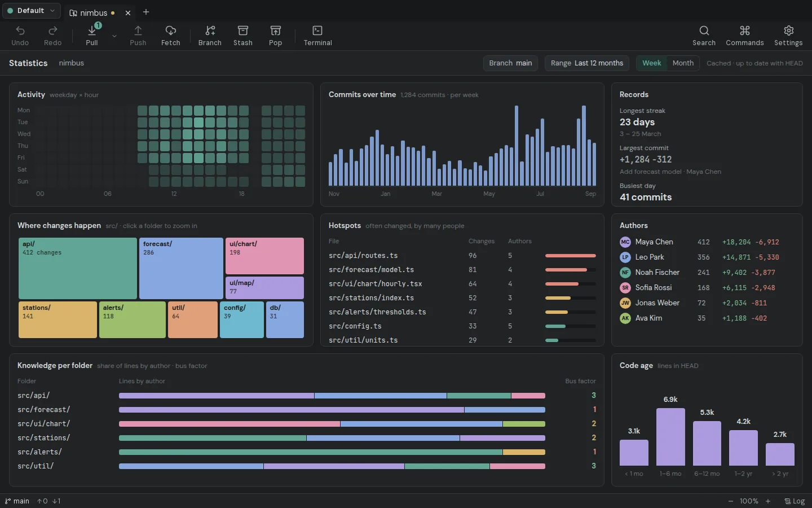The image size is (812, 508).
Task: Select author Maya Chen
Action: pos(707,242)
